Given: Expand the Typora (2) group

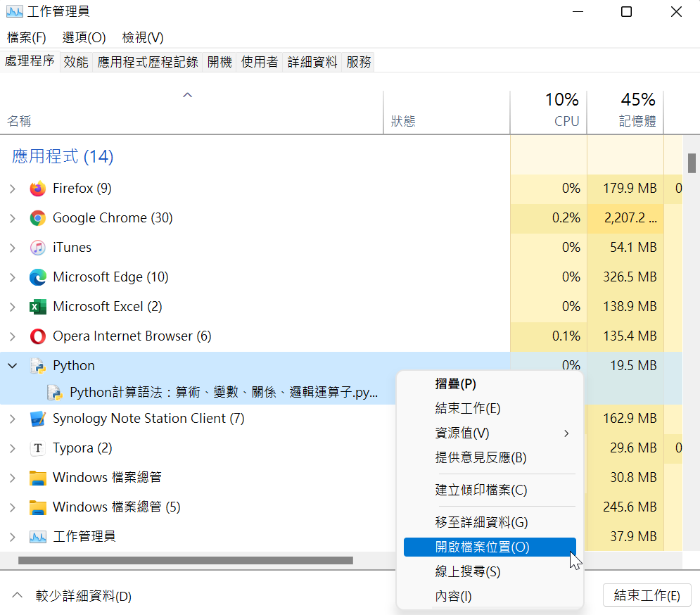Looking at the screenshot, I should point(13,448).
